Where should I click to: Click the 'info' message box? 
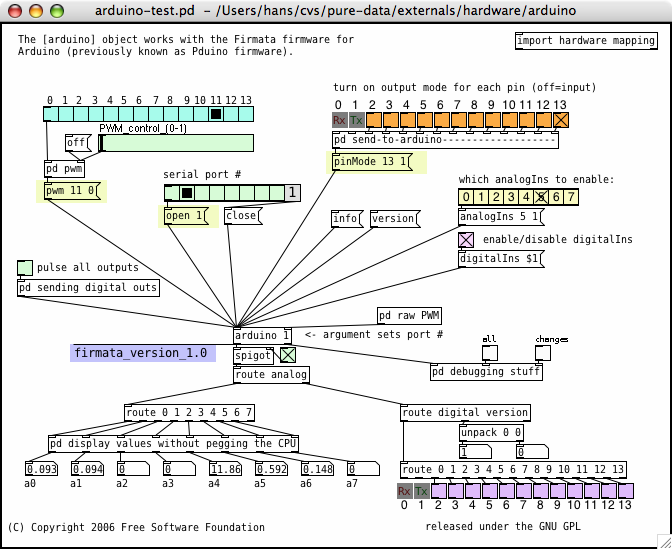coord(346,218)
